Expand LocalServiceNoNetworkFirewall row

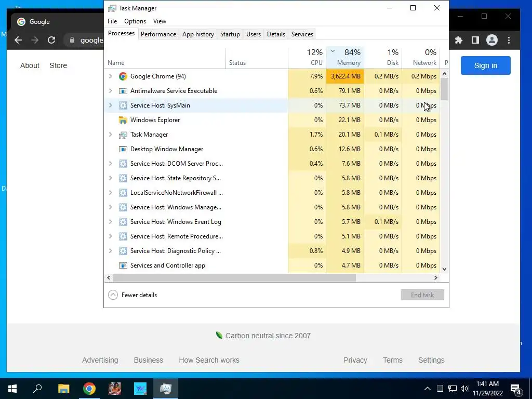[110, 193]
